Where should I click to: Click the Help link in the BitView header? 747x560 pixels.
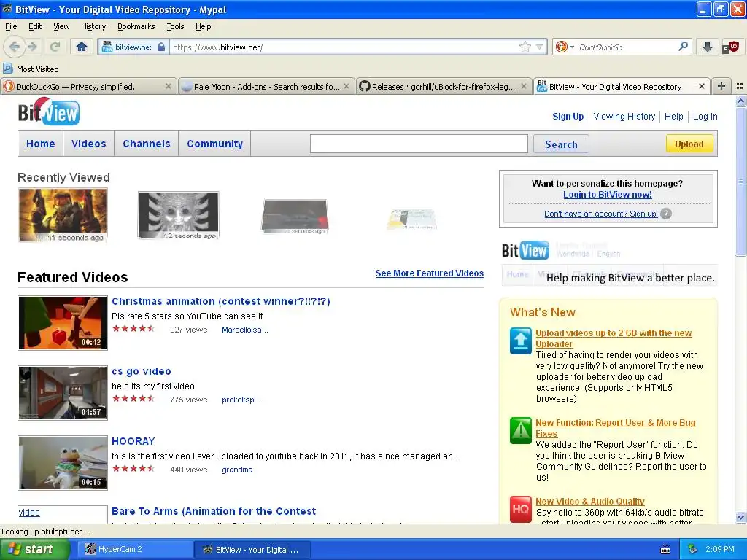pyautogui.click(x=673, y=116)
